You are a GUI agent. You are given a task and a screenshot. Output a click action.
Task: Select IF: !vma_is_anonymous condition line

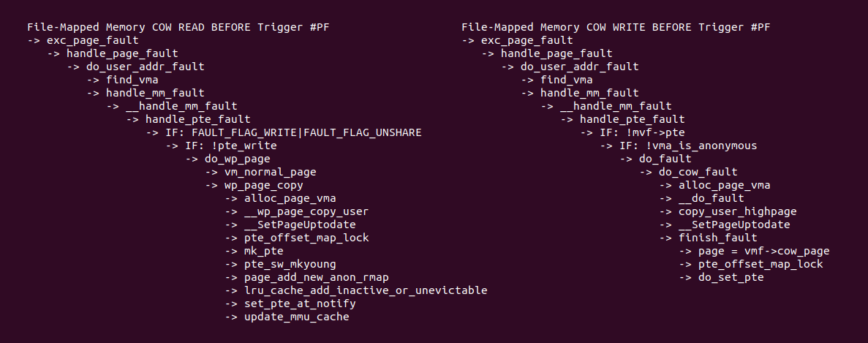pos(688,146)
